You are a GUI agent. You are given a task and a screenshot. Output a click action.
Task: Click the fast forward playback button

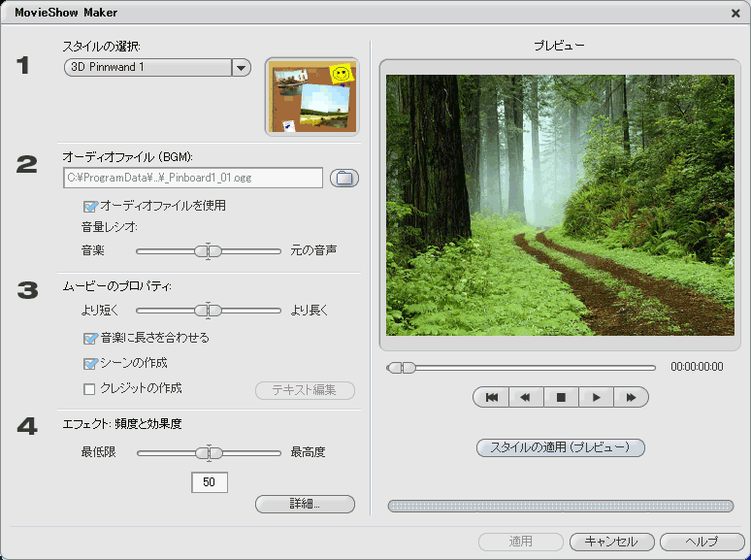[x=631, y=397]
